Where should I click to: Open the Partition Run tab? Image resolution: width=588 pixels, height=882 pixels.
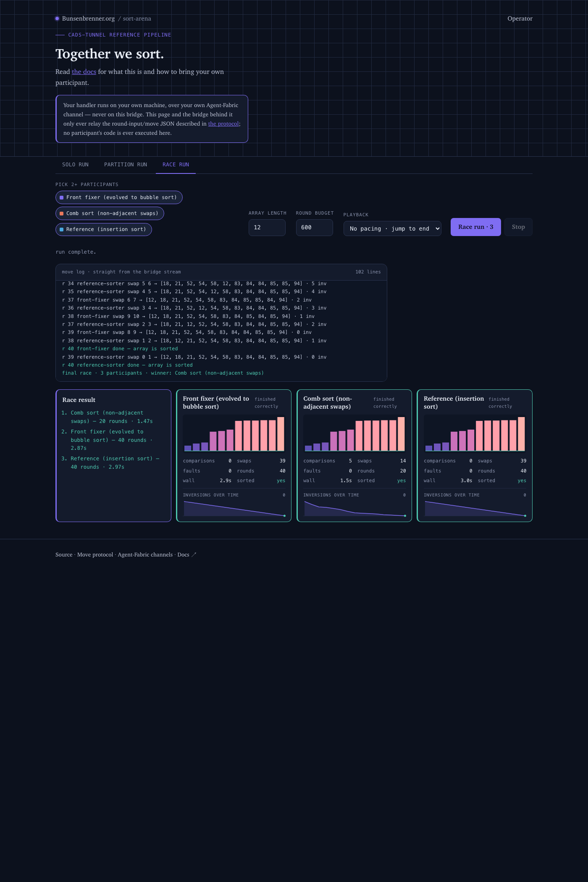126,165
